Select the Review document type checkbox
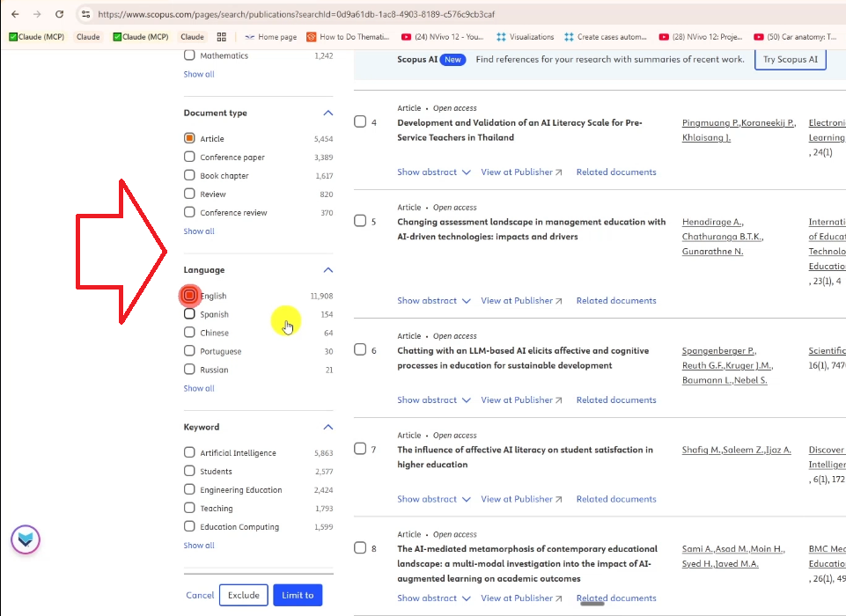 click(x=189, y=194)
